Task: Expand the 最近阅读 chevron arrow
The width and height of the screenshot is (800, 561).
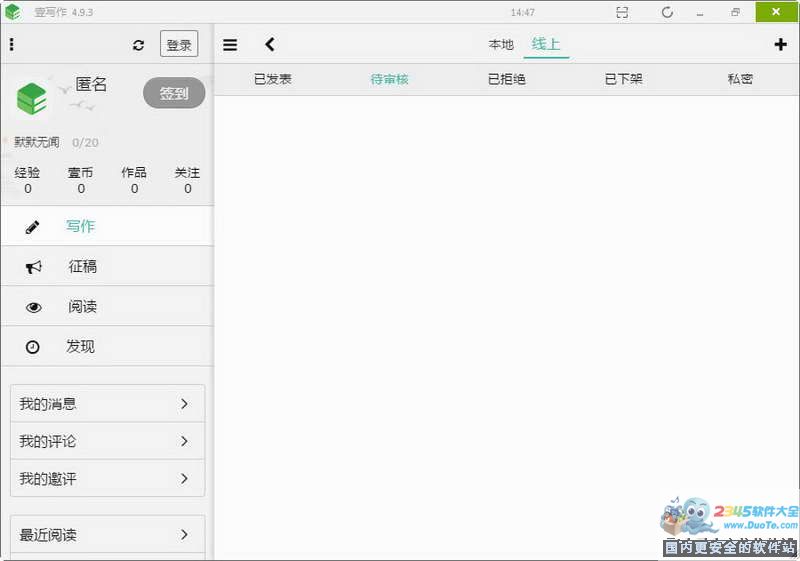Action: [x=184, y=534]
